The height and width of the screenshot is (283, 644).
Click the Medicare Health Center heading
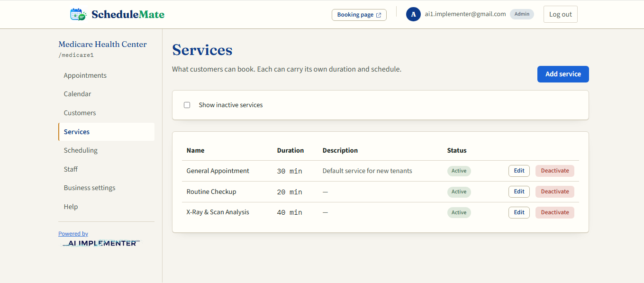click(x=102, y=44)
